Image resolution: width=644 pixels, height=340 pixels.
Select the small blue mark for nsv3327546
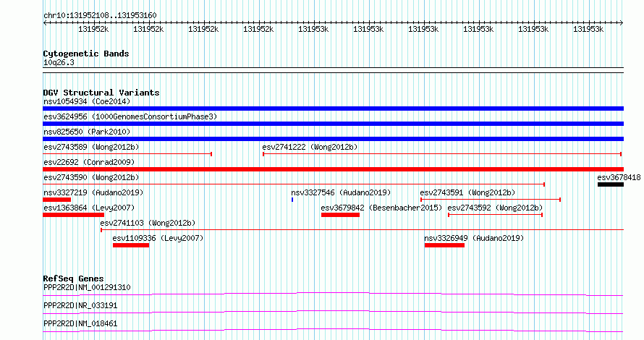(x=292, y=200)
